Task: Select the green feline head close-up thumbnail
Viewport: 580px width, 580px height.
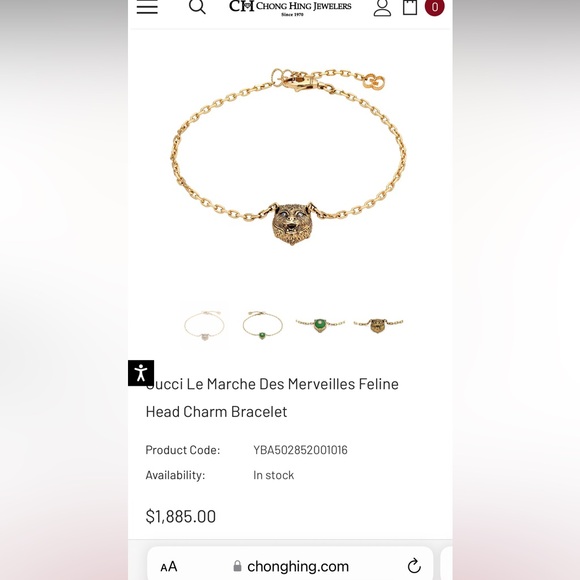Action: tap(320, 325)
